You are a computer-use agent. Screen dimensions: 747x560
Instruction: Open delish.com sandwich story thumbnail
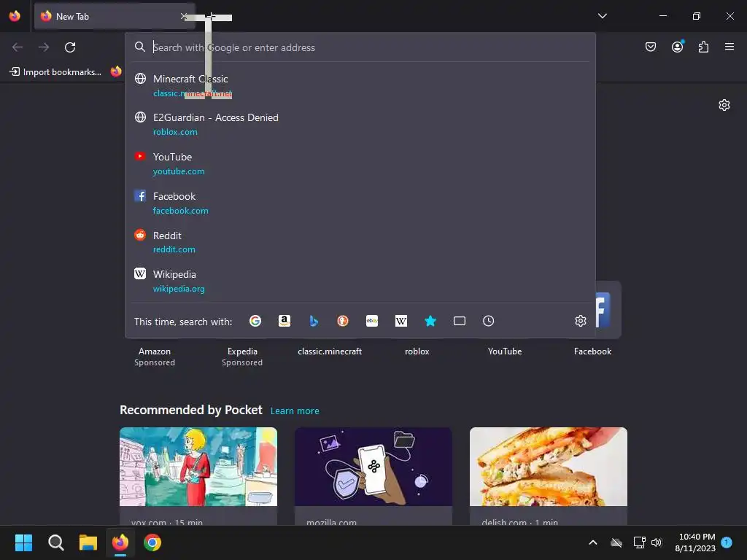tap(549, 467)
